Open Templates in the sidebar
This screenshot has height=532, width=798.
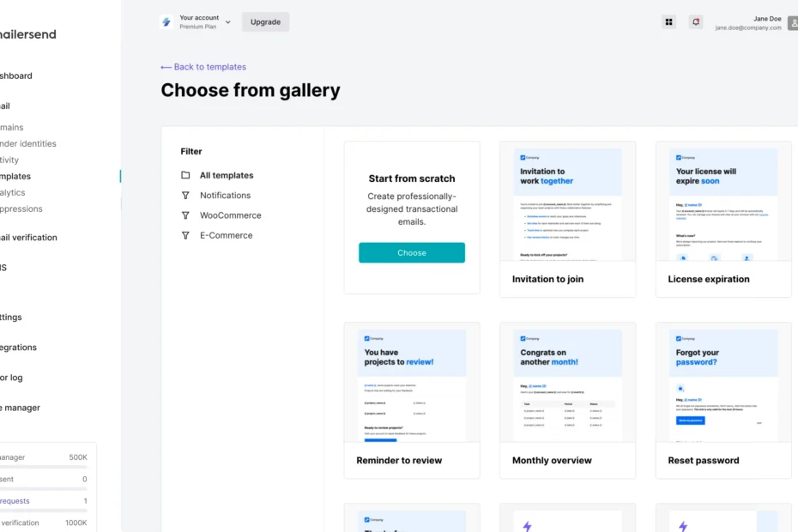(15, 176)
